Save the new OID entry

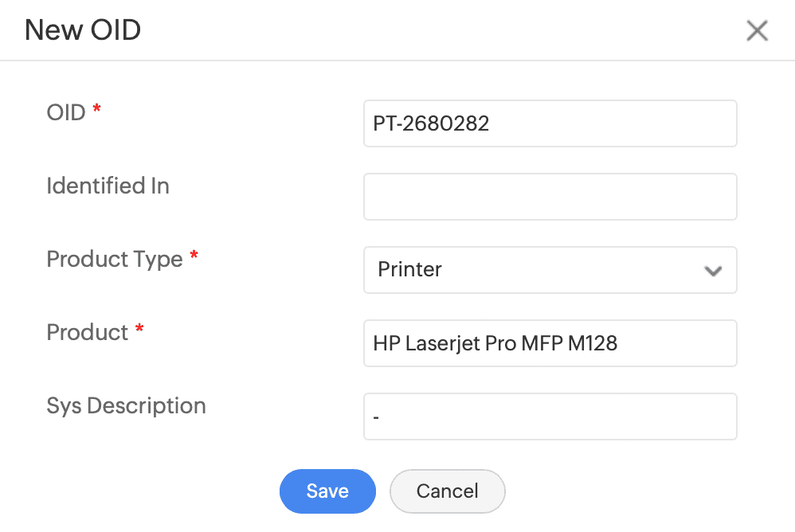327,491
